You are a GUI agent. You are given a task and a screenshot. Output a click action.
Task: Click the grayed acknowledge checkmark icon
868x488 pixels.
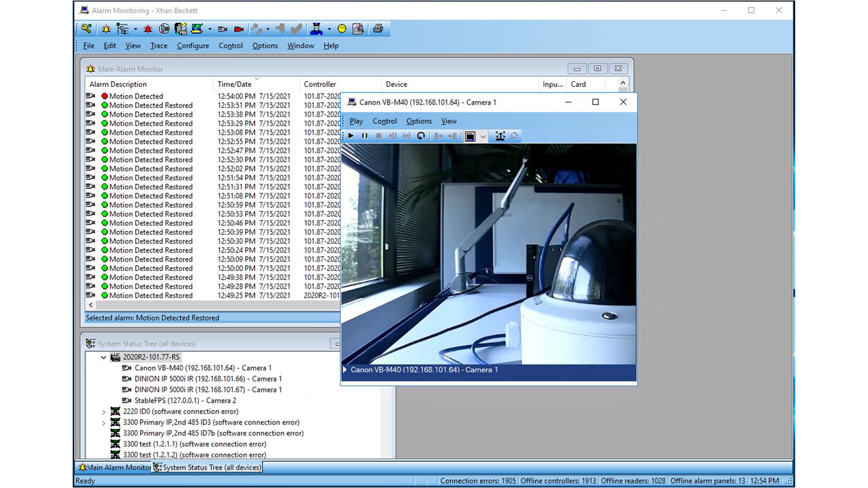coord(297,29)
